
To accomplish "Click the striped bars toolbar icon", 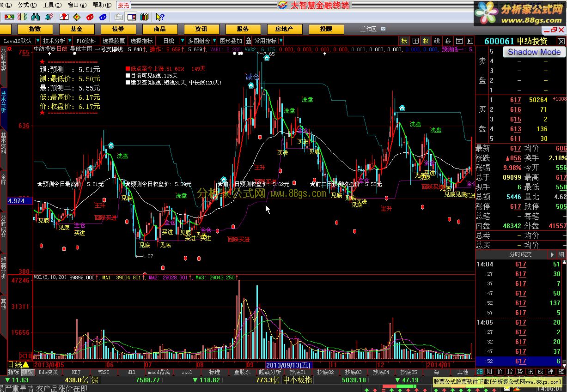I will [x=23, y=17].
